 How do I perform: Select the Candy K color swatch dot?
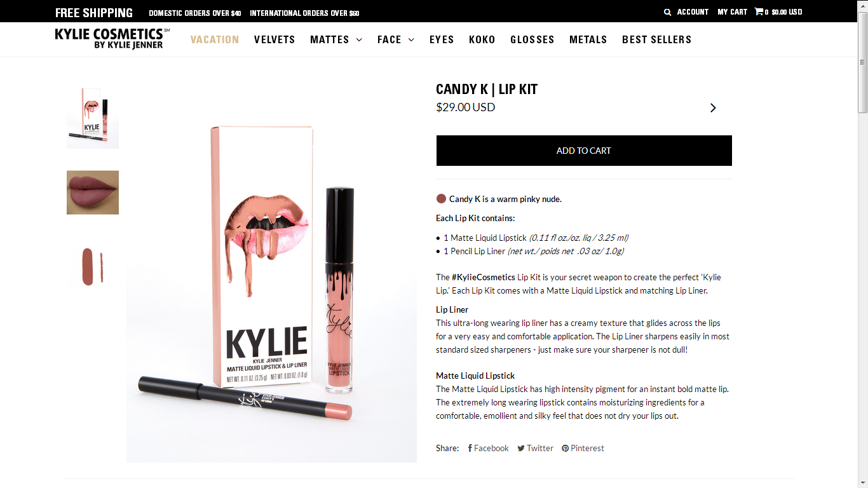[x=441, y=199]
